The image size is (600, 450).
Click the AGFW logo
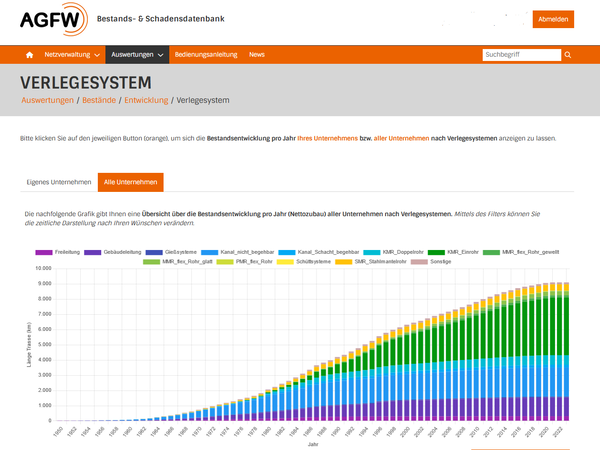pyautogui.click(x=54, y=19)
